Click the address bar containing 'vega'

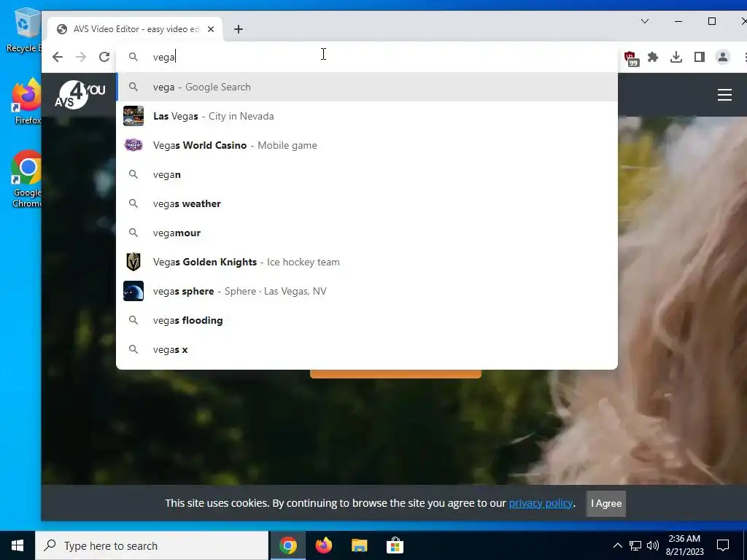tap(367, 57)
